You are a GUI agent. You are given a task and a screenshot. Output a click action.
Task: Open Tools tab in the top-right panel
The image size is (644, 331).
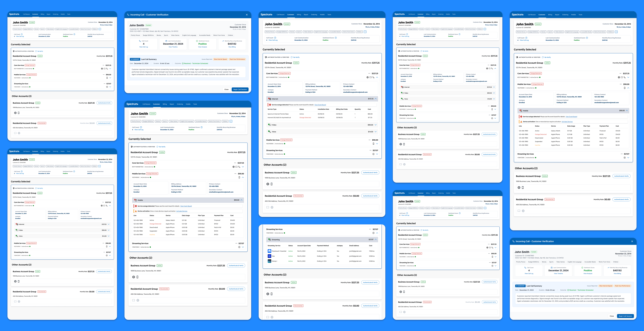coord(580,15)
